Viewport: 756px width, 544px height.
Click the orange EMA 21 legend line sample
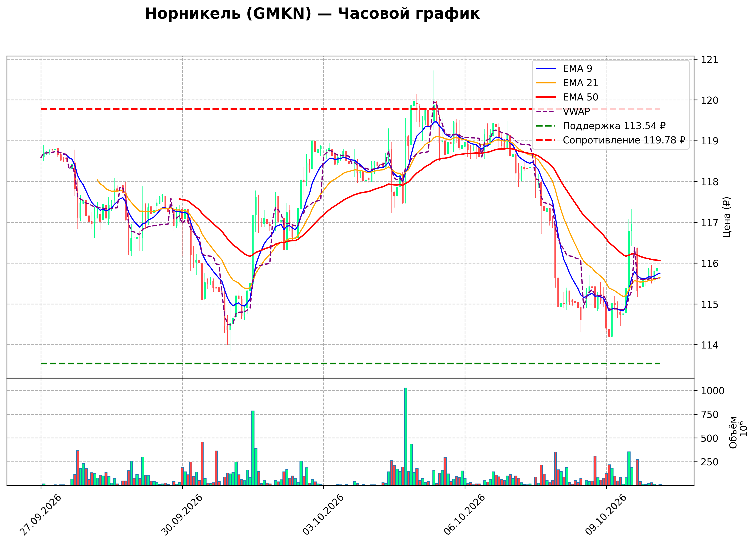coord(546,83)
